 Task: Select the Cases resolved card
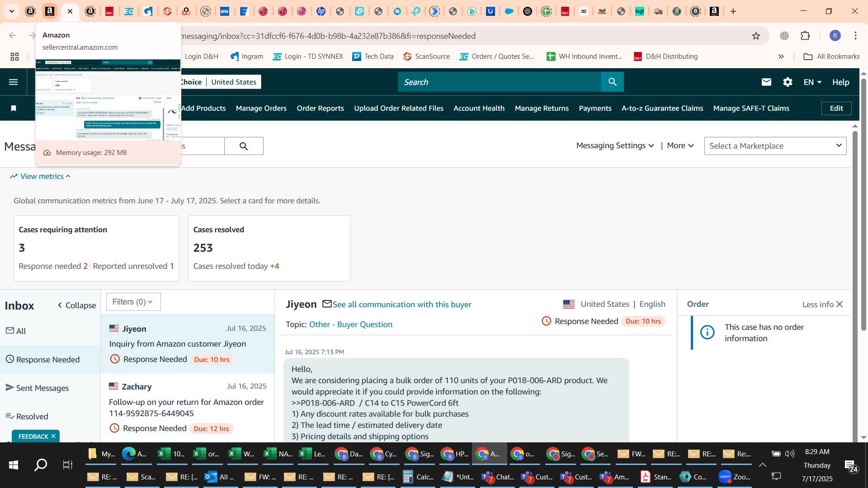269,248
